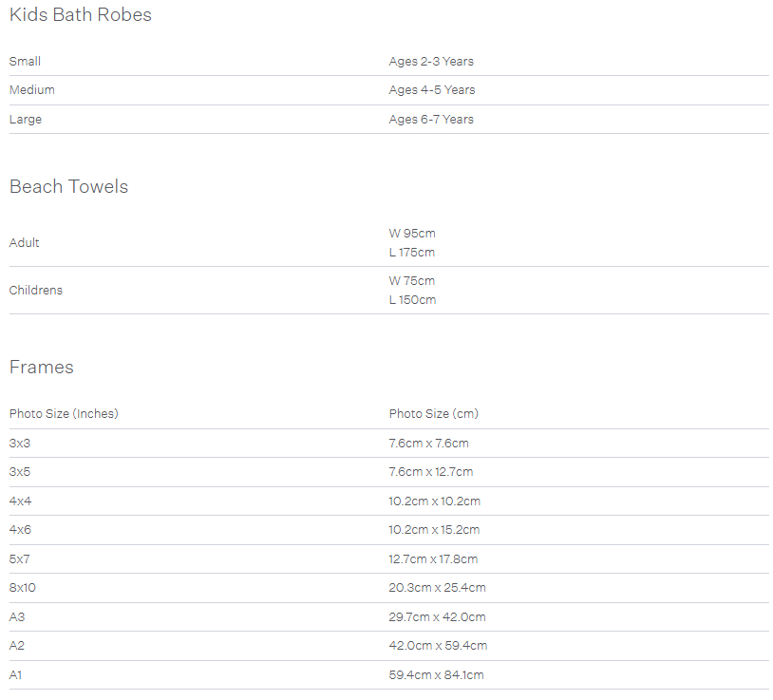The width and height of the screenshot is (773, 700).
Task: Click the W 95cm towel width
Action: 412,233
